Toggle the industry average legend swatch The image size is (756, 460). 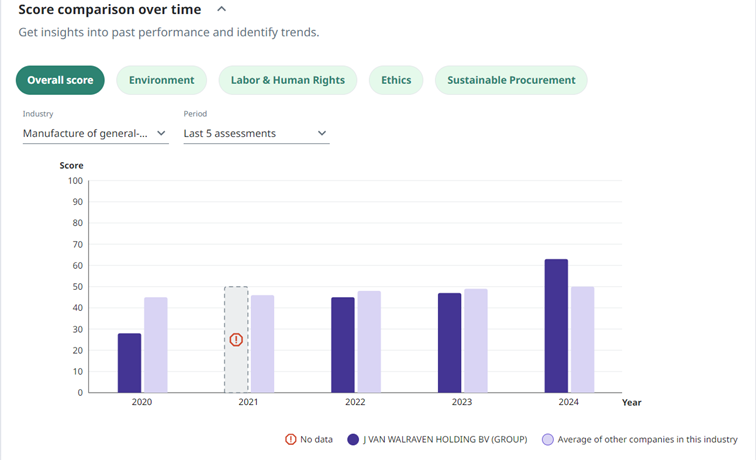tap(547, 439)
